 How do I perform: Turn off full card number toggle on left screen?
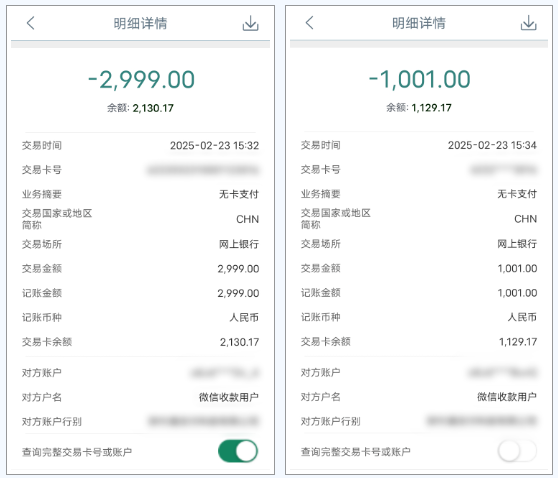[238, 451]
